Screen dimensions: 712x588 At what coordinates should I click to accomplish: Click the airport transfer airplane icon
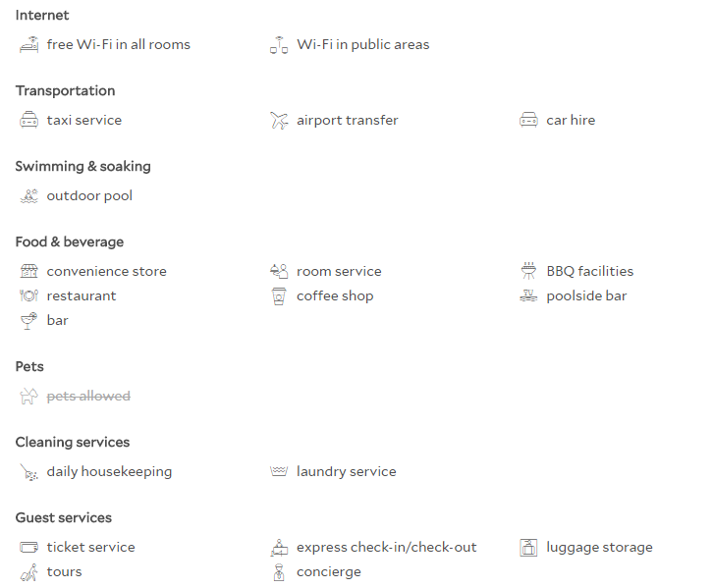coord(279,121)
